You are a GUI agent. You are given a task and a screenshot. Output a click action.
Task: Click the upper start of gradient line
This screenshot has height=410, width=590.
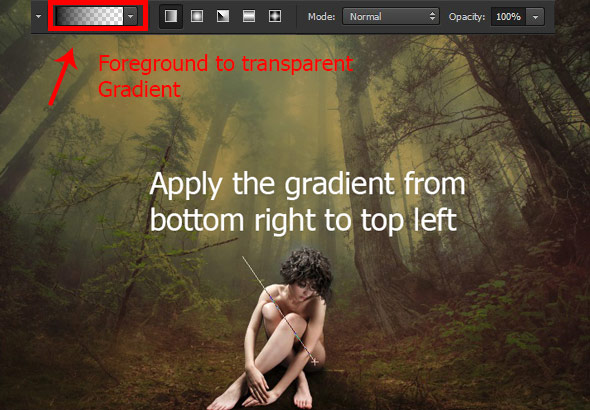243,258
